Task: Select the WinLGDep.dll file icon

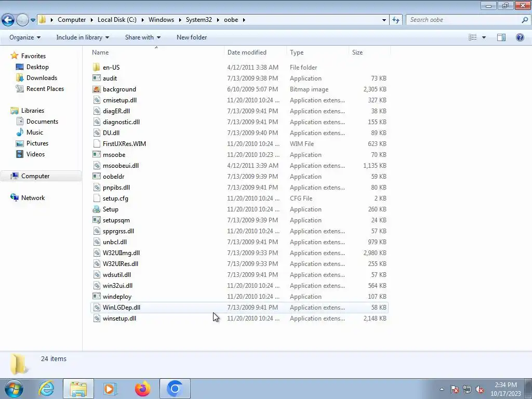Action: click(x=96, y=308)
